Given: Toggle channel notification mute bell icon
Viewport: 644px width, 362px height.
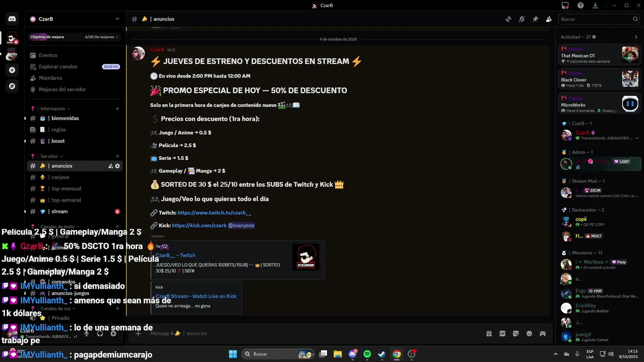Looking at the screenshot, I should pos(522,19).
